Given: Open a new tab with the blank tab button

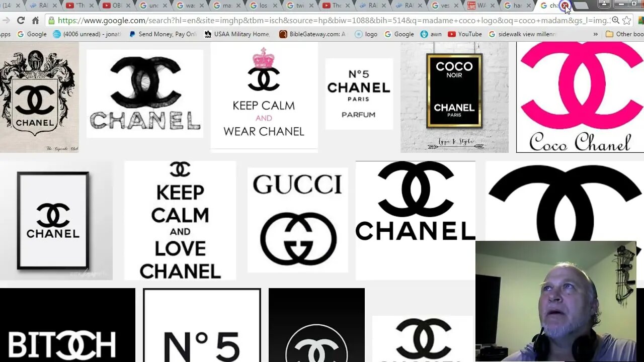Looking at the screenshot, I should click(x=581, y=6).
